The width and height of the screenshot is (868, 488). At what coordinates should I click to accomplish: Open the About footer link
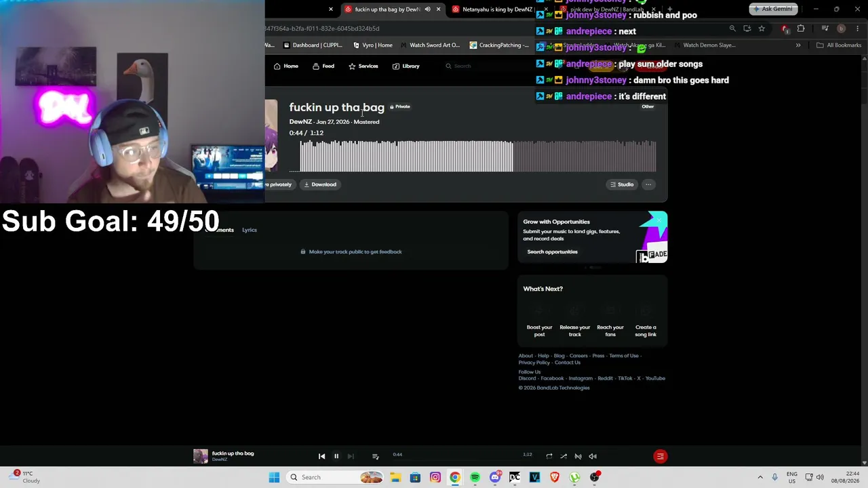[526, 356]
